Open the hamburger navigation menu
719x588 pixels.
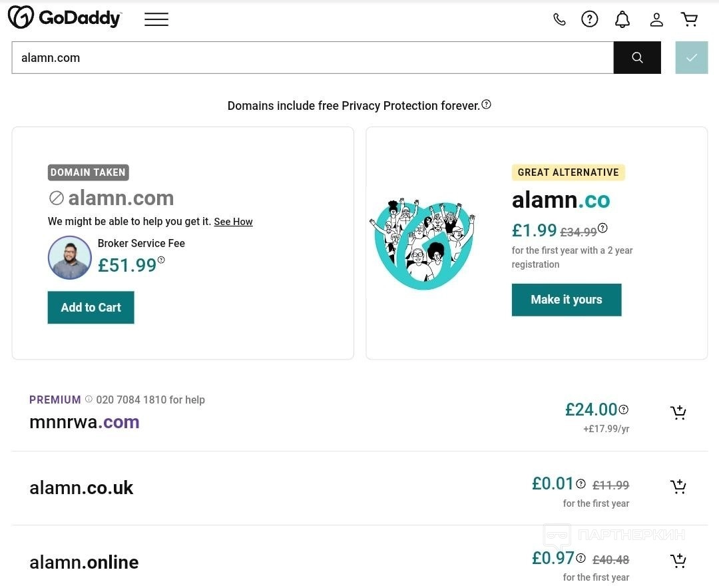coord(156,19)
